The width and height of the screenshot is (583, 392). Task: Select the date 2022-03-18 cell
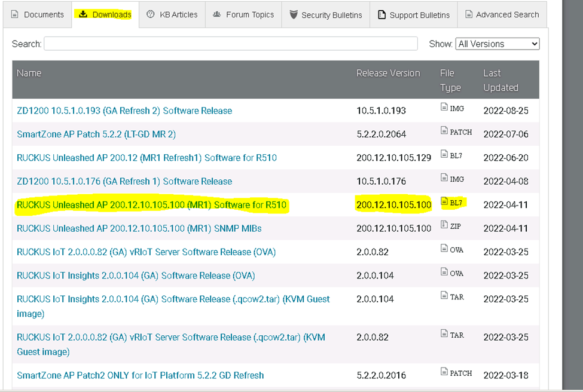tap(506, 375)
